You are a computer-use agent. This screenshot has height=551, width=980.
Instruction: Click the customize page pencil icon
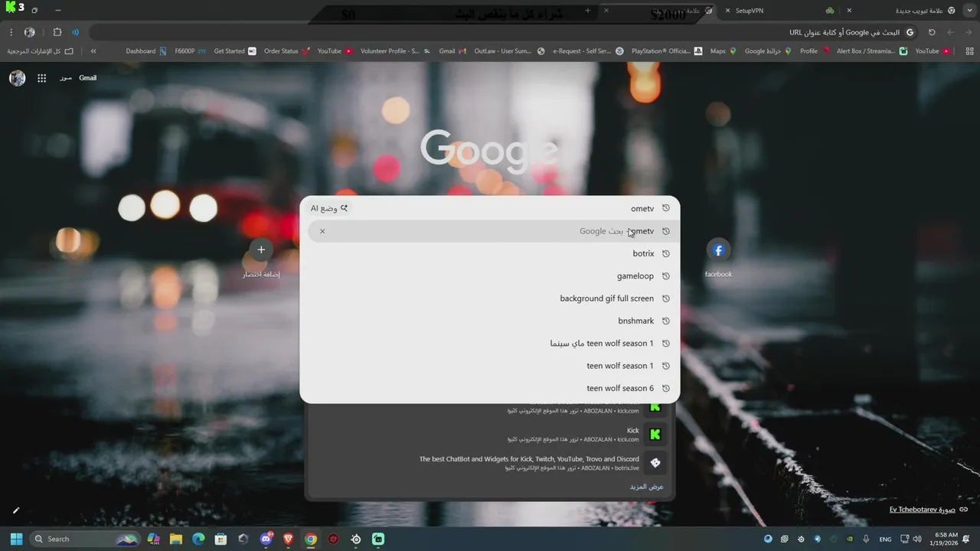(16, 510)
